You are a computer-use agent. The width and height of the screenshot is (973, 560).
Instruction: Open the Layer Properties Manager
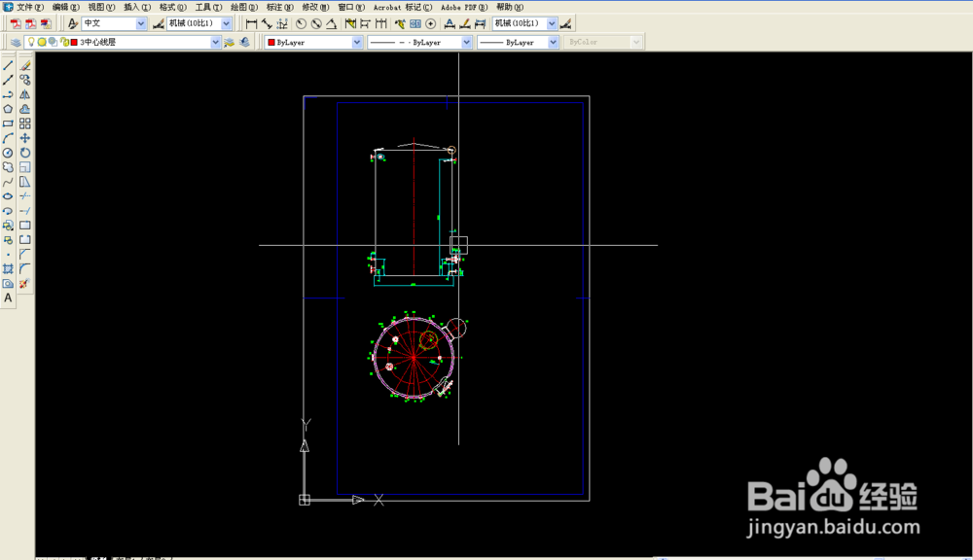17,42
